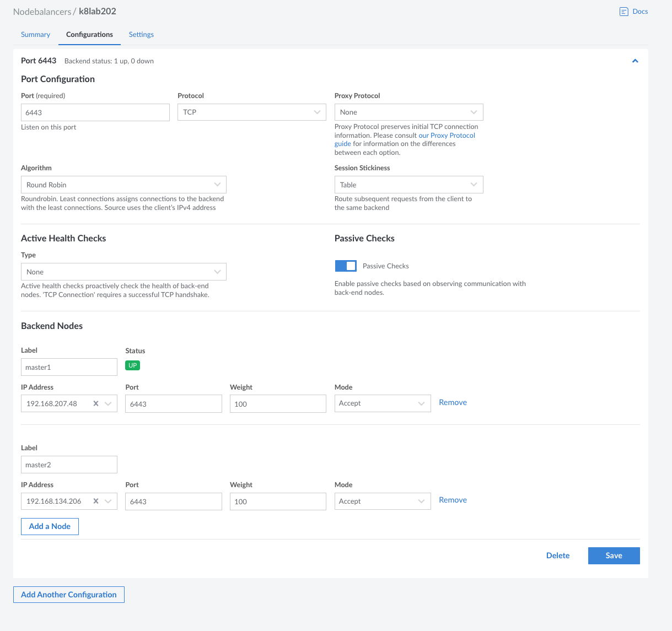Toggle the Passive Checks switch
Screen dimensions: 672x631
point(346,266)
